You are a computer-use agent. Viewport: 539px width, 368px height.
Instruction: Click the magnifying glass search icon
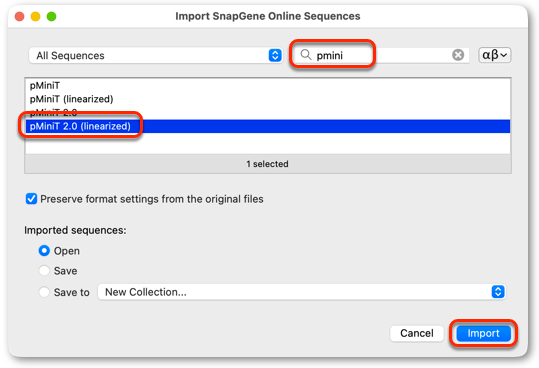305,55
